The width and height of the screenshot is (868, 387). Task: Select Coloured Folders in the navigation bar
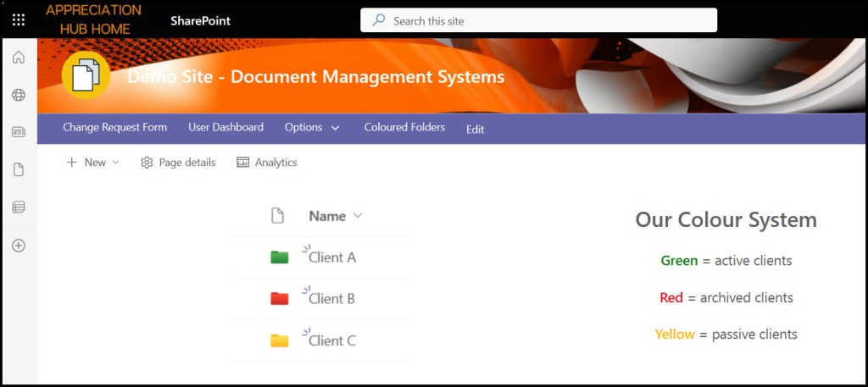click(404, 128)
